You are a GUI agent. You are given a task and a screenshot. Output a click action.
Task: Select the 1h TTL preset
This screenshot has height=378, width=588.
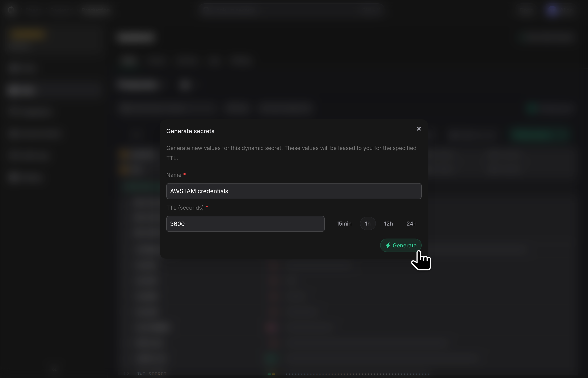point(368,223)
